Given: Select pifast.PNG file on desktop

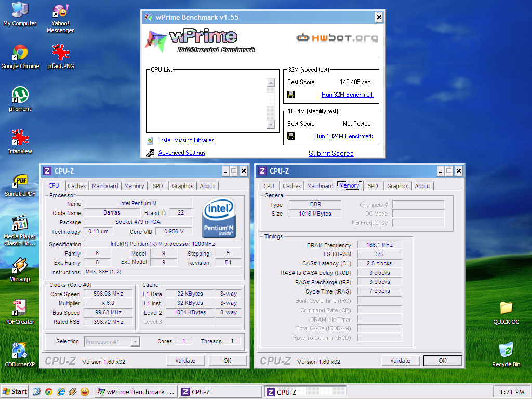Looking at the screenshot, I should tap(61, 57).
